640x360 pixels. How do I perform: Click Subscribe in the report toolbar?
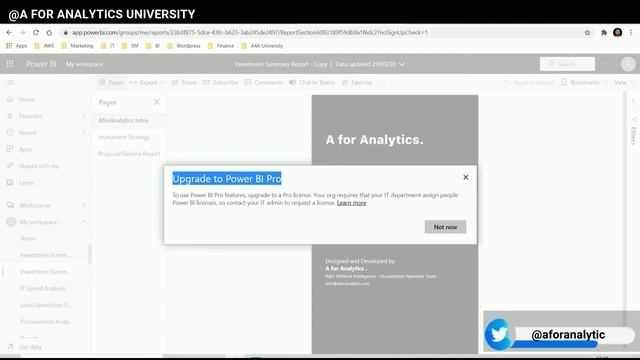(x=220, y=82)
